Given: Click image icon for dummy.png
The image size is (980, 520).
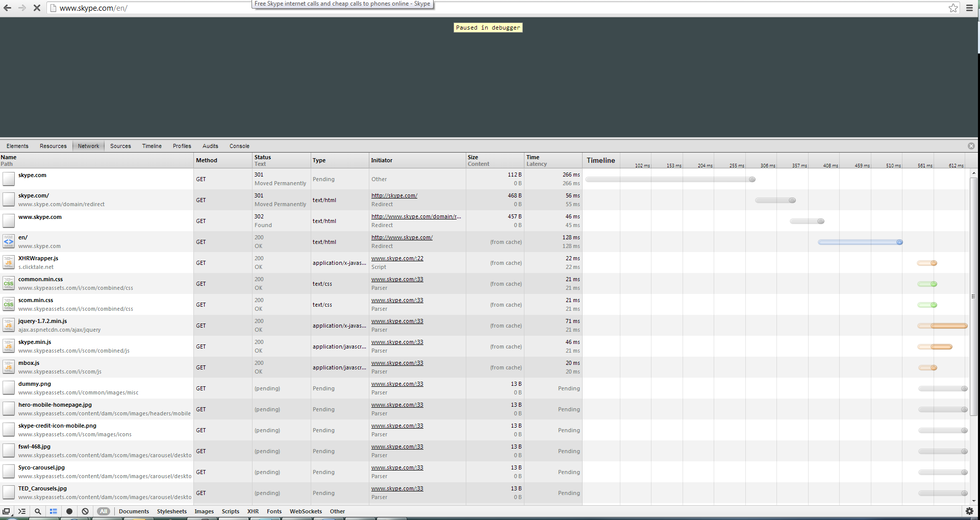Looking at the screenshot, I should pos(9,388).
